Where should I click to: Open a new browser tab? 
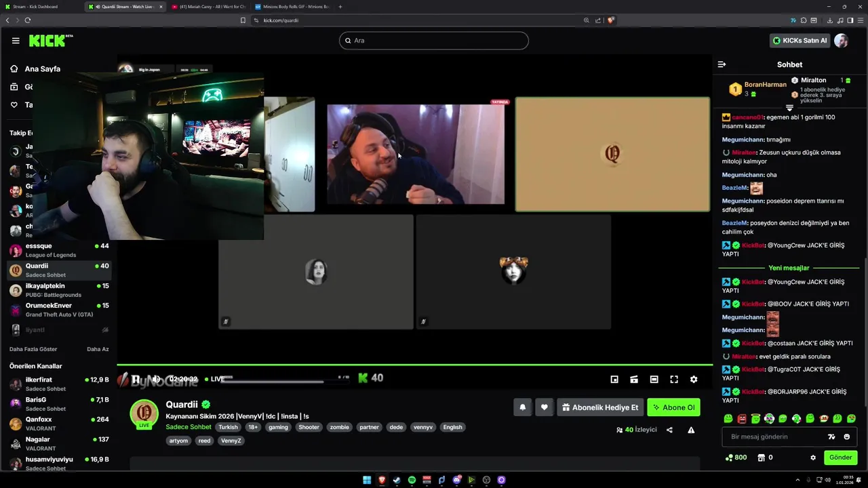tap(340, 7)
